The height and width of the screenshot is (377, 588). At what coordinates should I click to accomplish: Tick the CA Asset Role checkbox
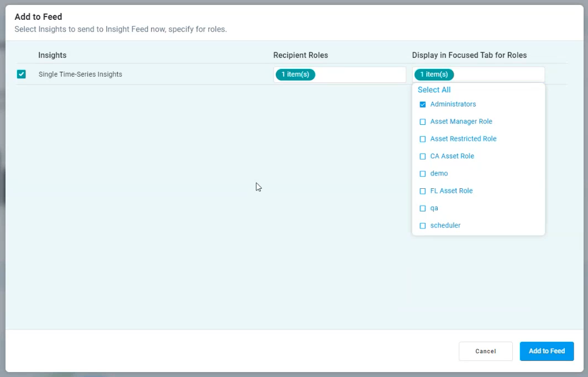423,156
